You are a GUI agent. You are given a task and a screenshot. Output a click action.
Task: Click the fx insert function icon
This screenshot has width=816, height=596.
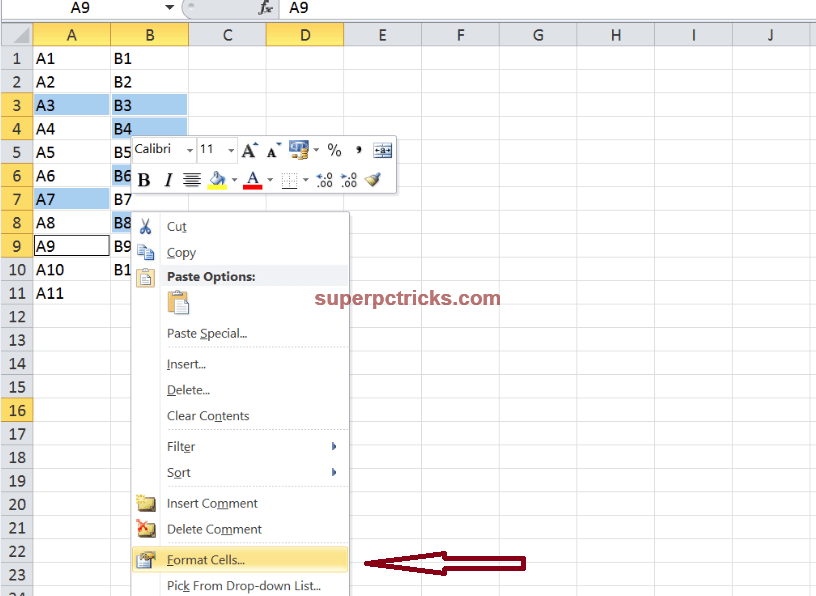[266, 8]
